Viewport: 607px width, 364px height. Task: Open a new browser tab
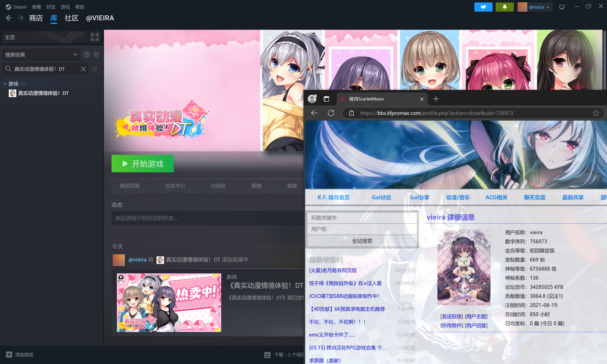[436, 99]
